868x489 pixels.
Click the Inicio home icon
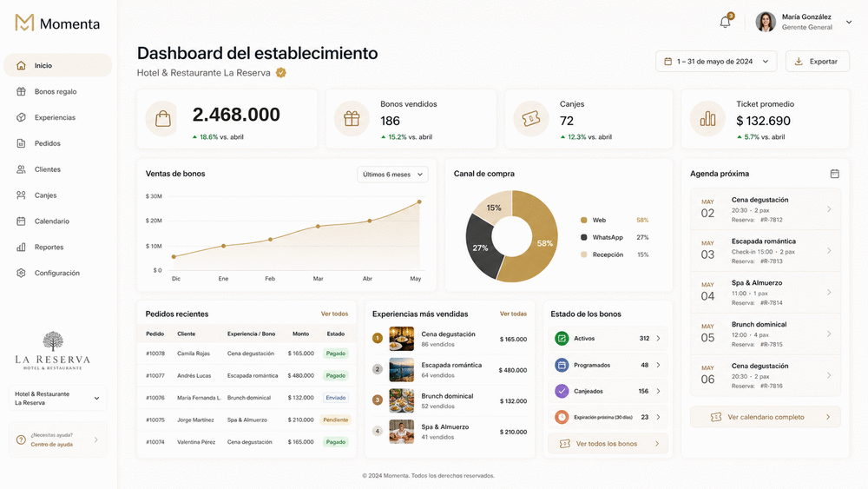(21, 65)
